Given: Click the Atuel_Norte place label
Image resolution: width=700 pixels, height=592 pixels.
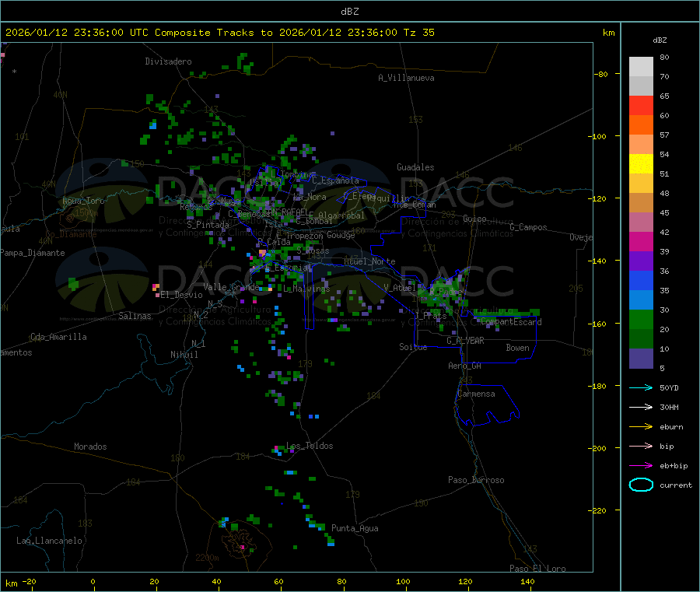Looking at the screenshot, I should (369, 261).
